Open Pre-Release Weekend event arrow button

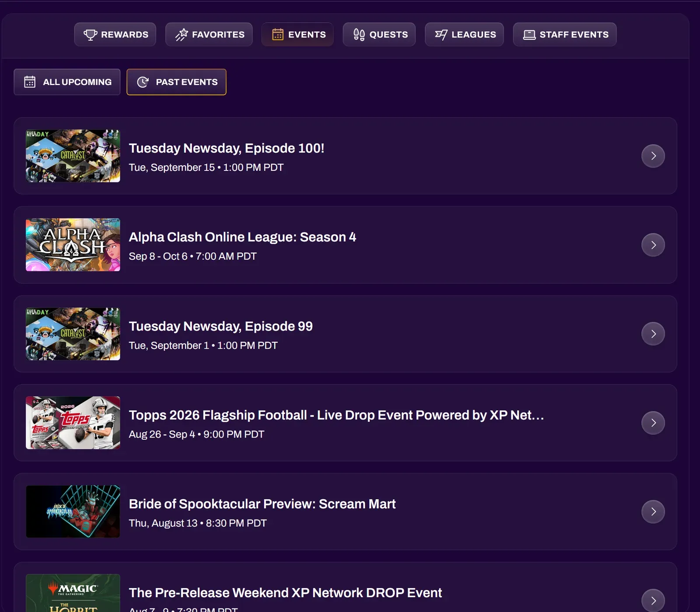coord(653,601)
